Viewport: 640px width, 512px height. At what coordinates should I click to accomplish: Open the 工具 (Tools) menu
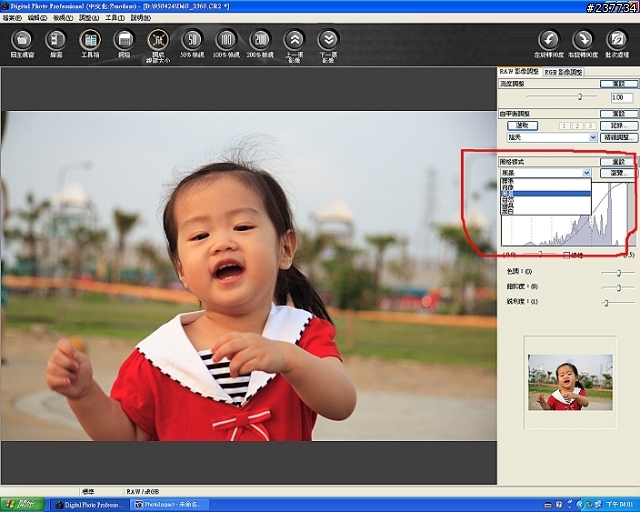(115, 18)
